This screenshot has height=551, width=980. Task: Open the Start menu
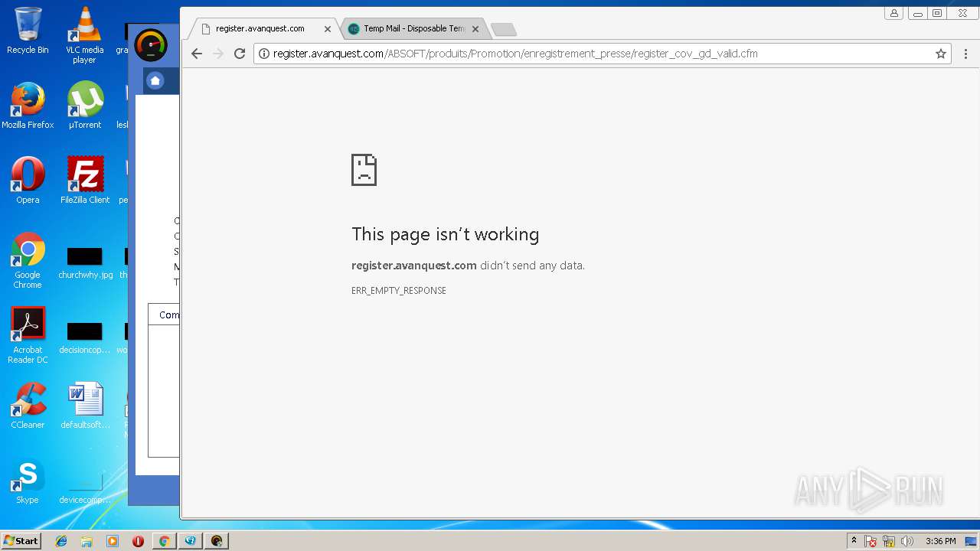pyautogui.click(x=21, y=541)
